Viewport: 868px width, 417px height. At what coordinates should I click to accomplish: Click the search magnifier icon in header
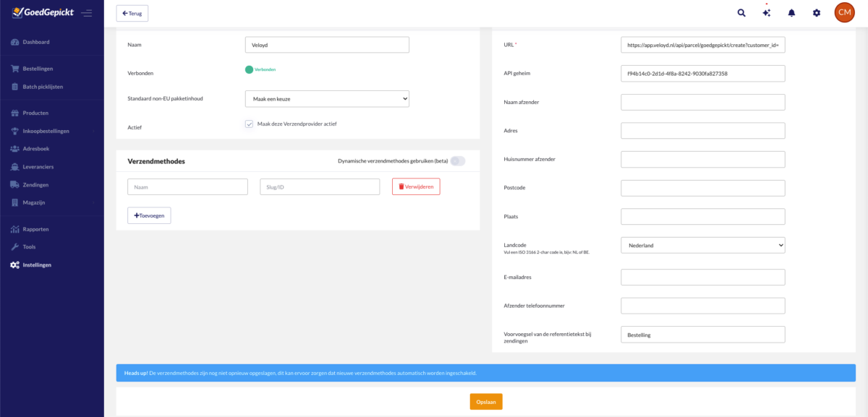(741, 13)
